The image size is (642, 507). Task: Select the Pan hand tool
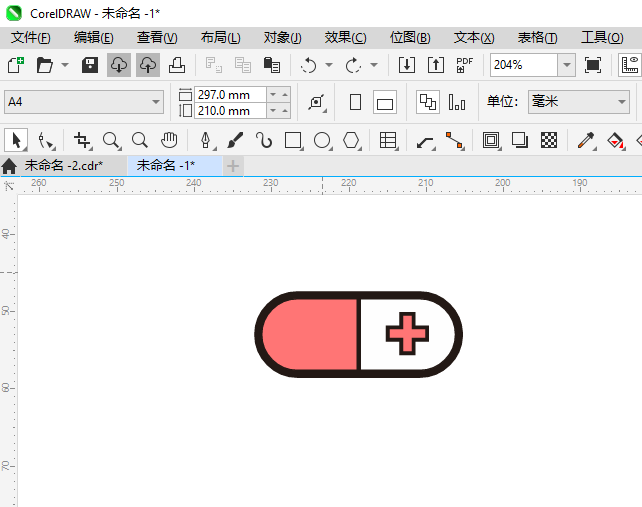[x=169, y=140]
